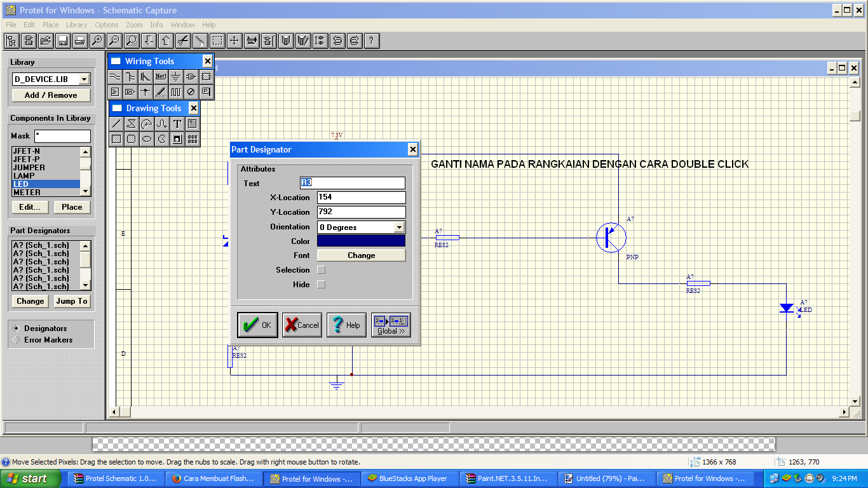Select the Arc tool in Drawing Tools

pyautogui.click(x=146, y=123)
